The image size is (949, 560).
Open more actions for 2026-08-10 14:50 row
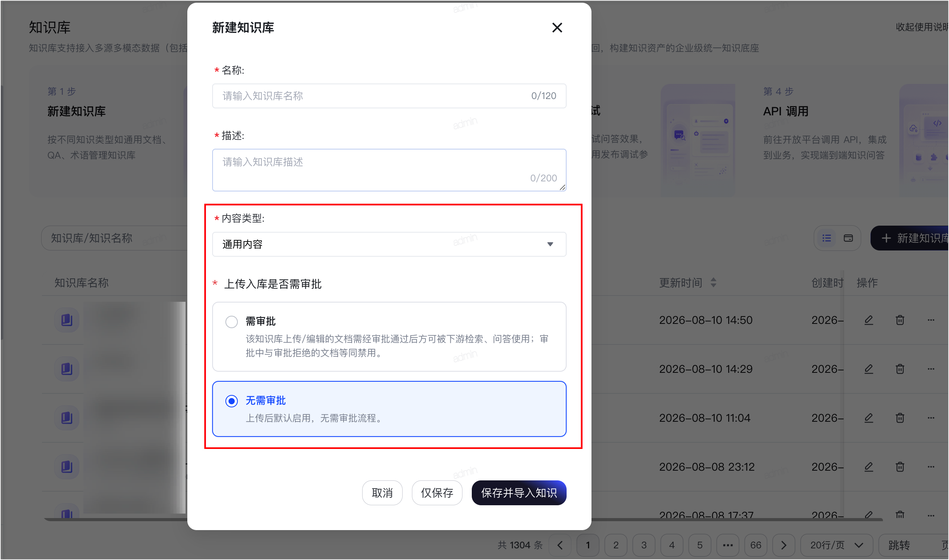click(x=931, y=320)
